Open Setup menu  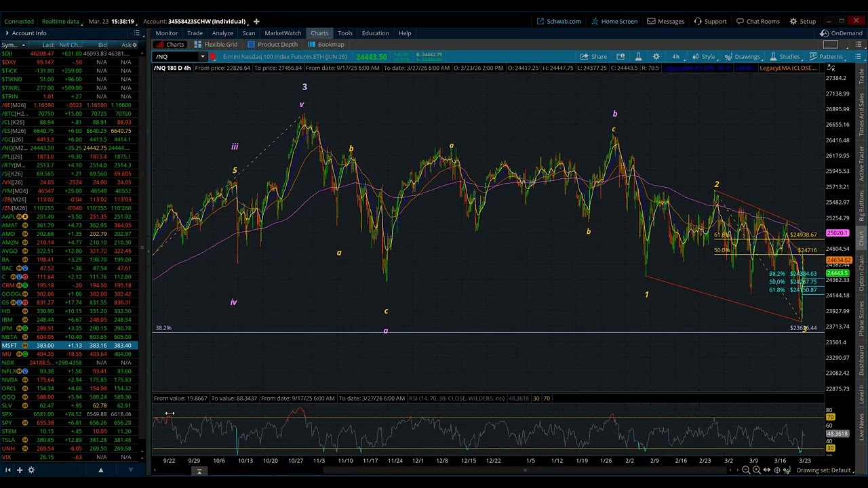pyautogui.click(x=802, y=21)
